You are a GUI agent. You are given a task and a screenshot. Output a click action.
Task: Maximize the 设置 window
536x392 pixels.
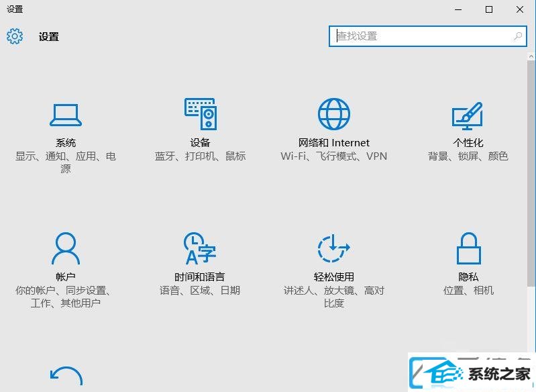[489, 9]
